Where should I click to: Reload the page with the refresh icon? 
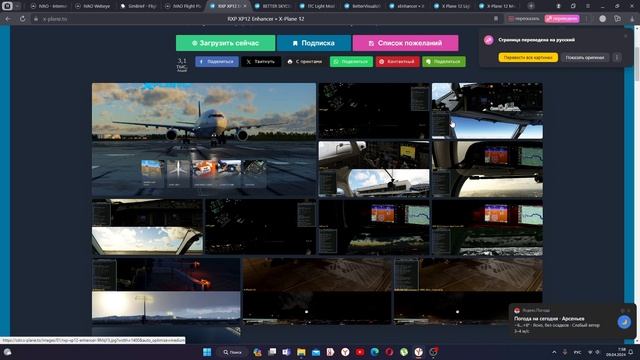pyautogui.click(x=22, y=19)
